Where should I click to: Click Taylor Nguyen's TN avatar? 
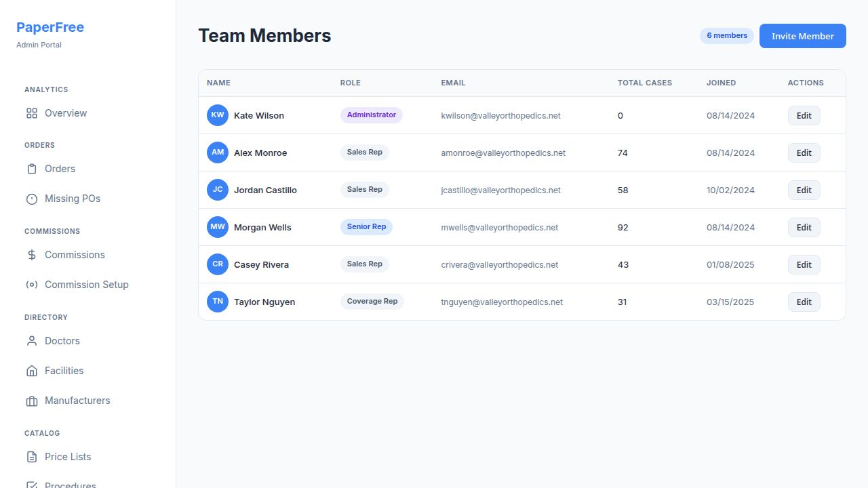coord(217,302)
